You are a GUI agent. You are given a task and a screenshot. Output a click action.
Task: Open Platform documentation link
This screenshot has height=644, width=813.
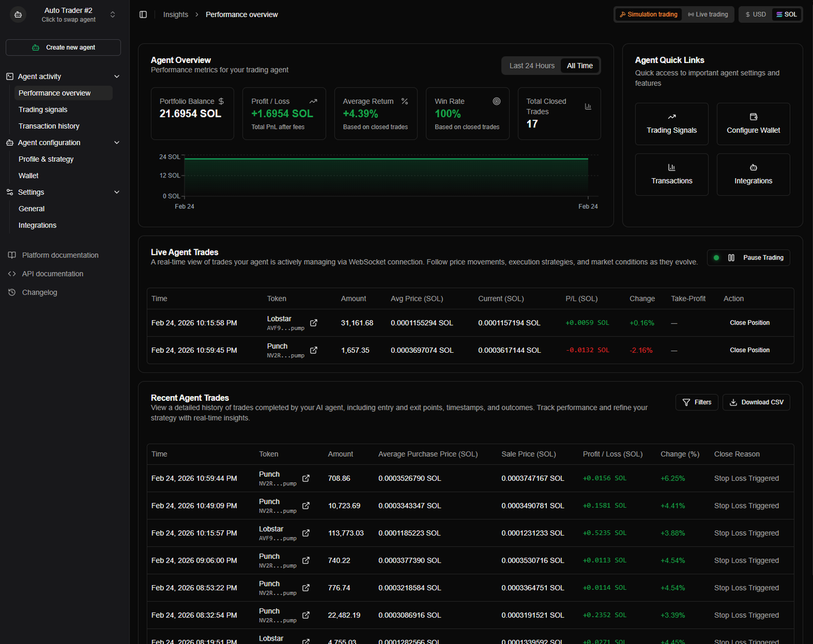pyautogui.click(x=60, y=255)
